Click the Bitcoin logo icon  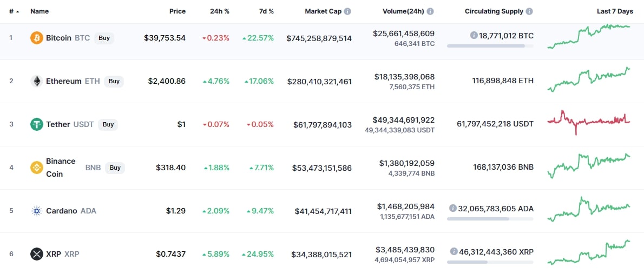pyautogui.click(x=37, y=38)
